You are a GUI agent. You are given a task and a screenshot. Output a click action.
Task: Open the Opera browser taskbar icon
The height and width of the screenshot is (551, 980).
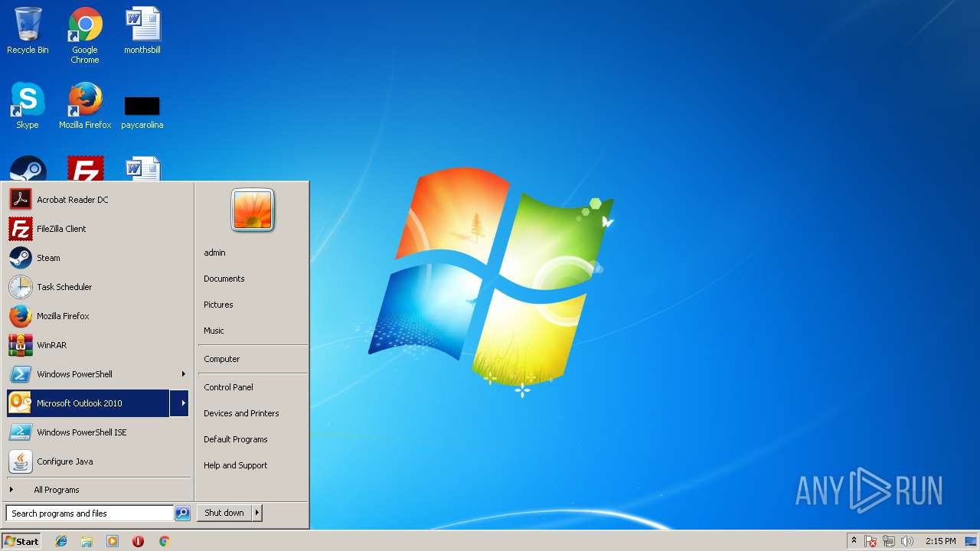coord(138,541)
